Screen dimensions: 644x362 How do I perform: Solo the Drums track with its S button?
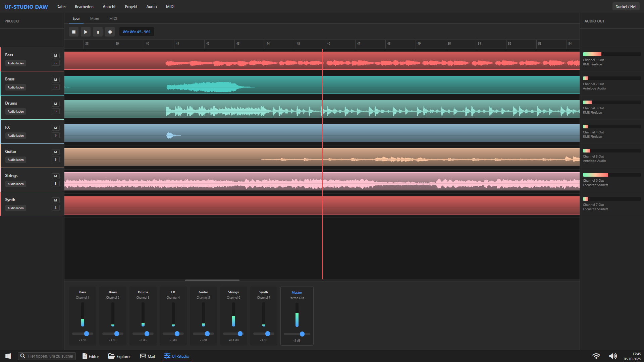pyautogui.click(x=55, y=111)
